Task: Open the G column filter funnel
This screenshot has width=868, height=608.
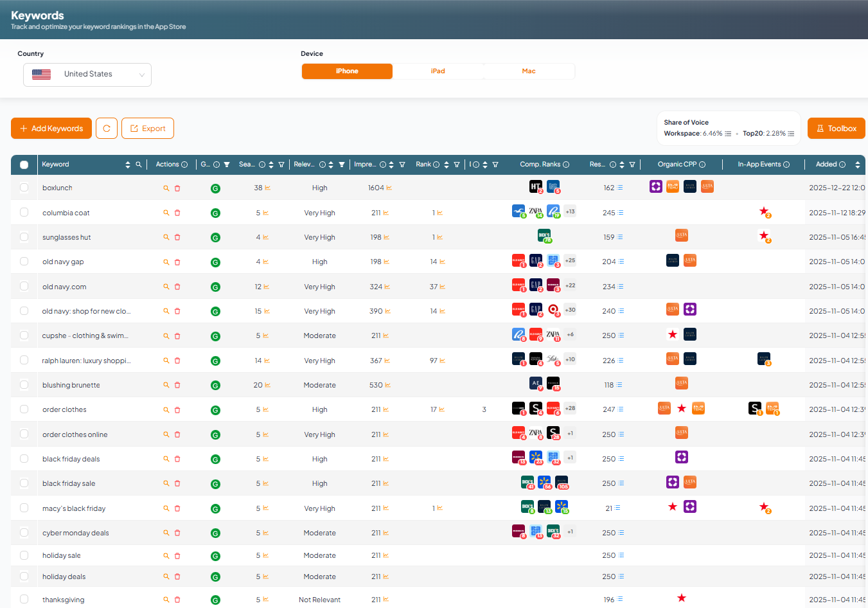Action: (x=227, y=165)
